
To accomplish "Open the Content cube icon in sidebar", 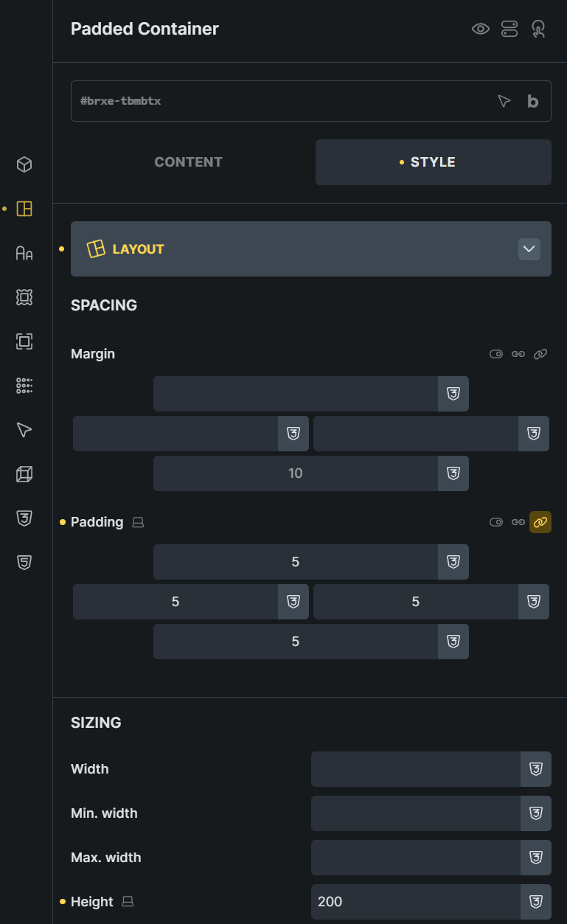I will coord(24,164).
